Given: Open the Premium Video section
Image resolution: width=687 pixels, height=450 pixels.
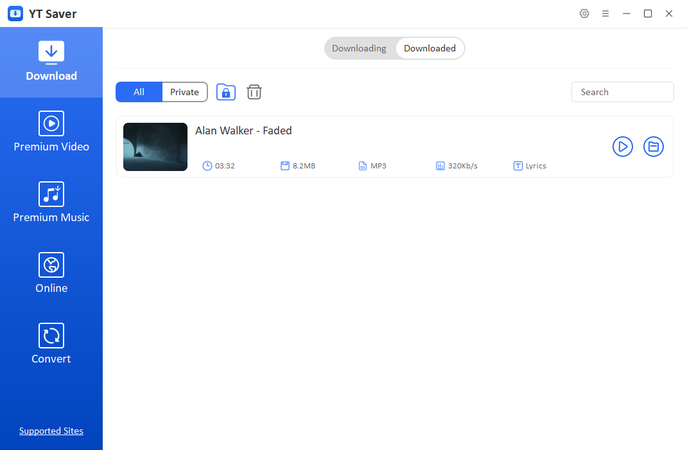Looking at the screenshot, I should pyautogui.click(x=51, y=132).
